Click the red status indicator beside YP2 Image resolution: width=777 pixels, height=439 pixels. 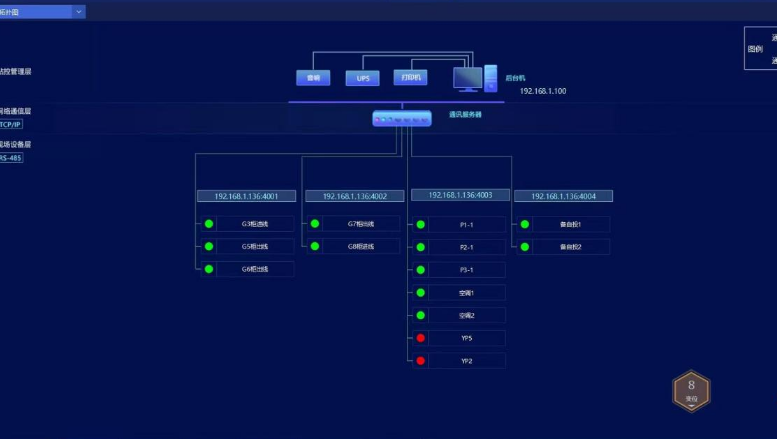tap(421, 361)
